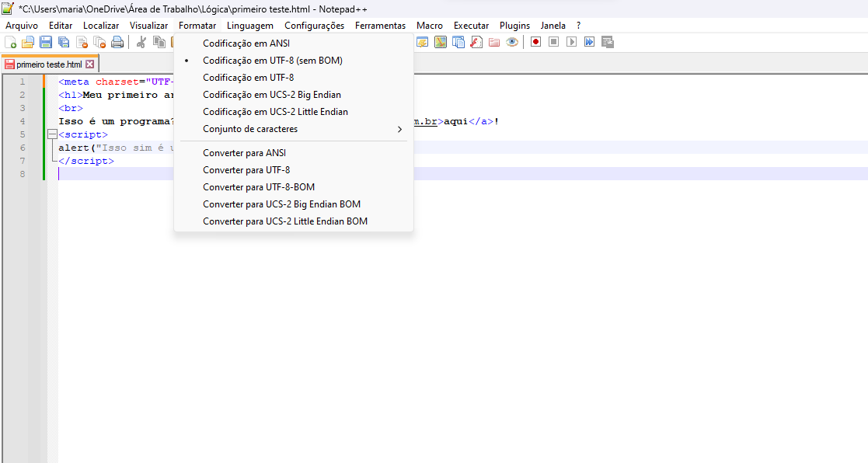868x463 pixels.
Task: Click the Save recorded macro icon
Action: click(607, 42)
